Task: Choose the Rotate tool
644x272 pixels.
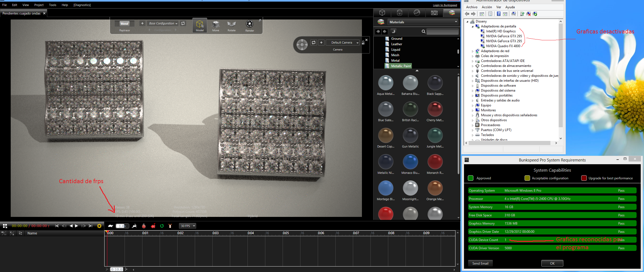Action: point(232,26)
